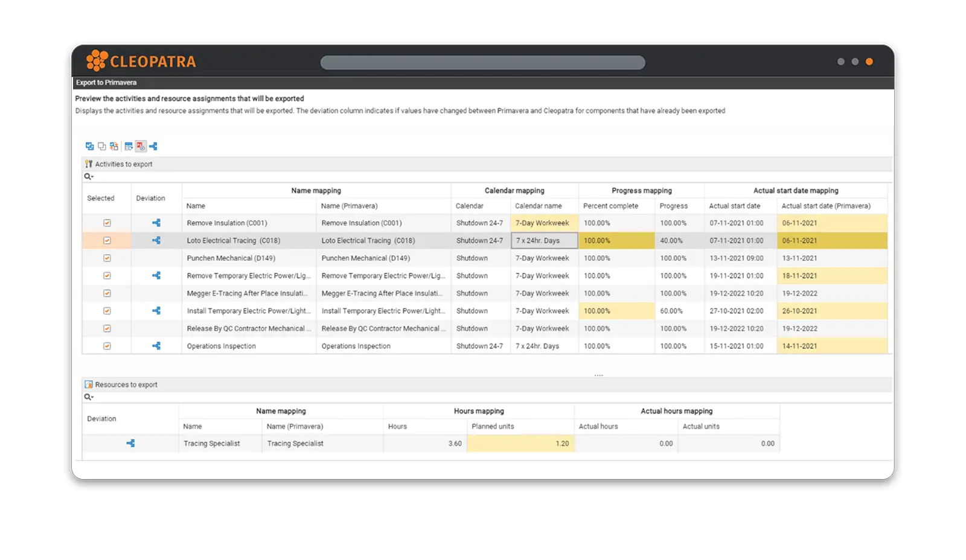Click the invert selection toolbar icon
966x560 pixels.
click(x=114, y=146)
